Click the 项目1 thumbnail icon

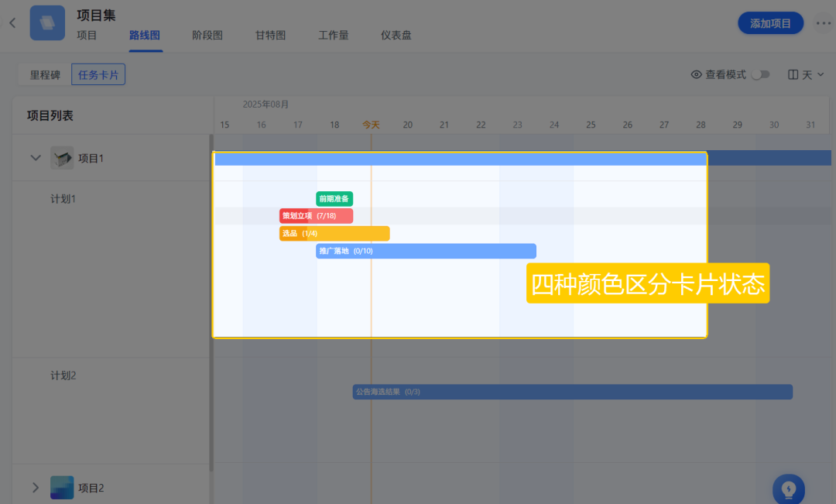[x=62, y=158]
